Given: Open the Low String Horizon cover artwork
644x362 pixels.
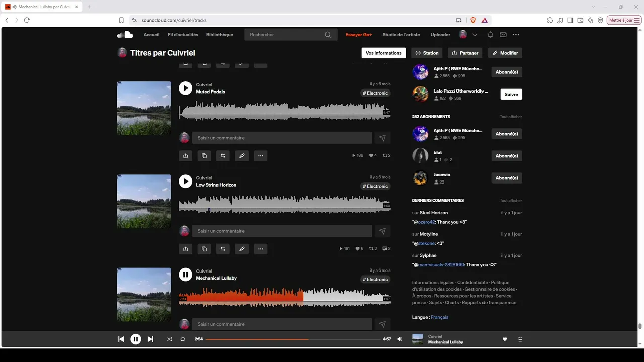Looking at the screenshot, I should (144, 201).
